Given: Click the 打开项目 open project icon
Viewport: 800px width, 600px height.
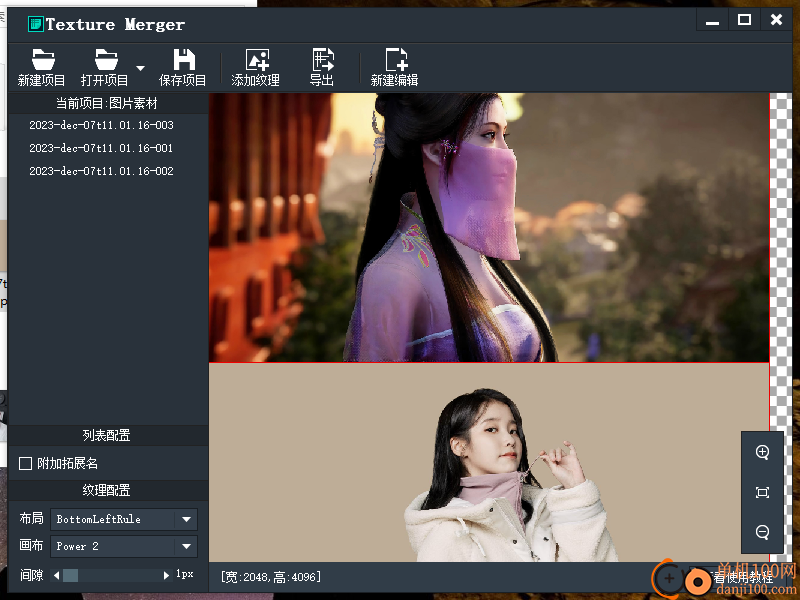Looking at the screenshot, I should click(x=106, y=60).
